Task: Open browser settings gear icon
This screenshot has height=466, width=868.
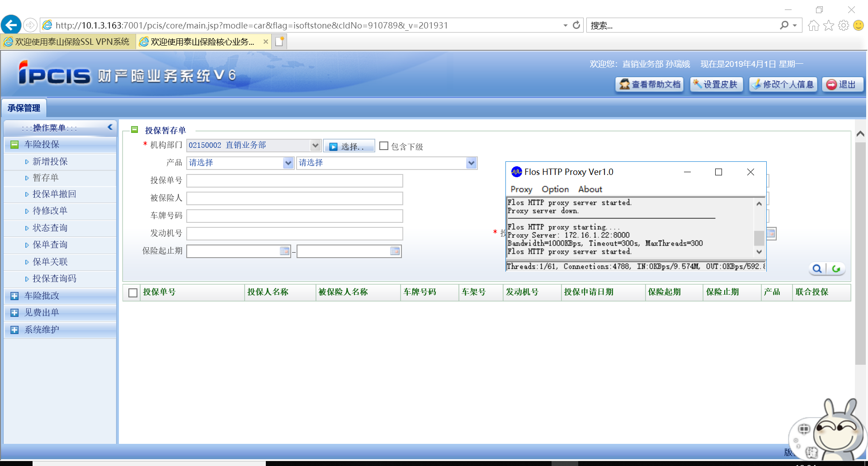Action: point(844,25)
